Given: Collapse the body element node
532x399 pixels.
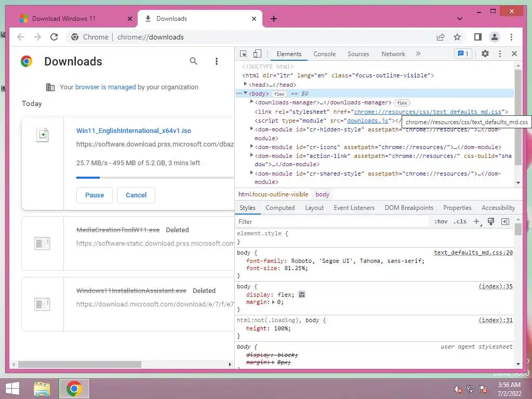Looking at the screenshot, I should click(x=245, y=94).
